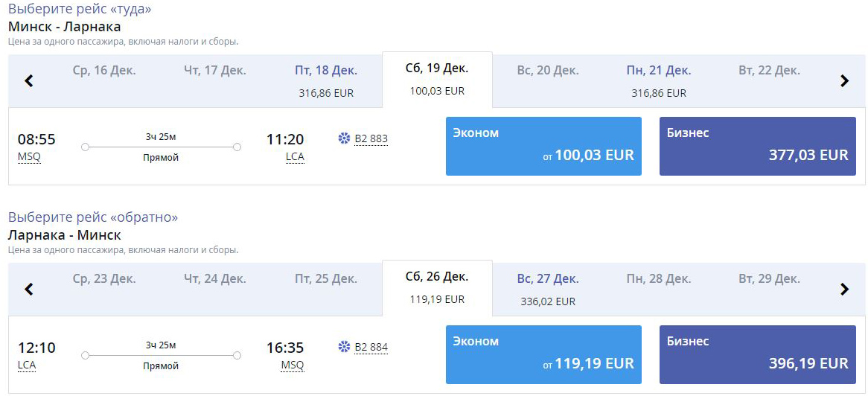Select Сб, 26 Дек. return date tab

[x=437, y=287]
